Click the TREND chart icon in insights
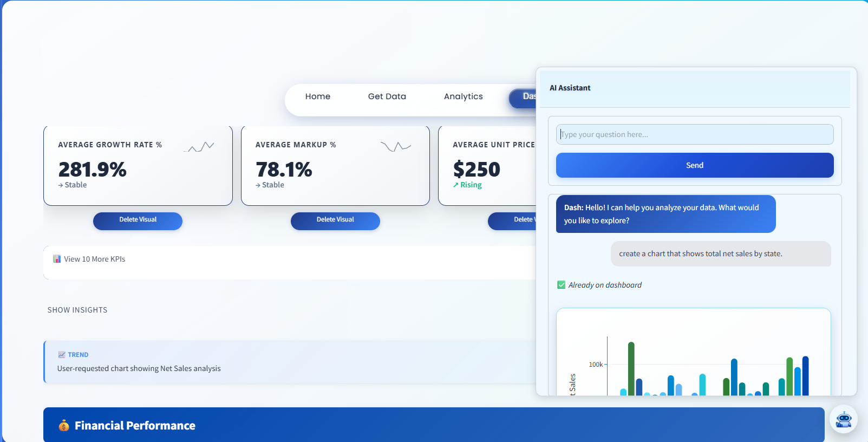The image size is (868, 442). coord(62,355)
